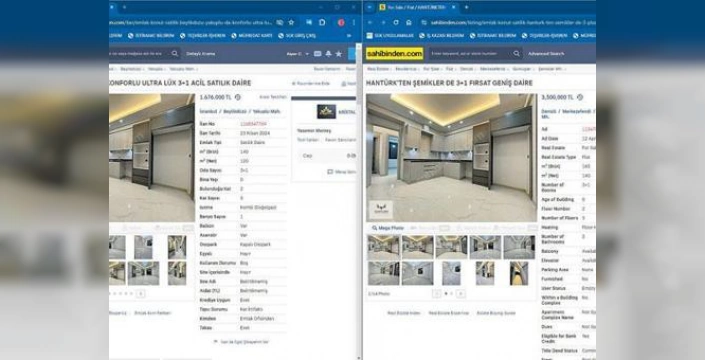Open favorites star in the left site header
The width and height of the screenshot is (705, 360).
339,53
